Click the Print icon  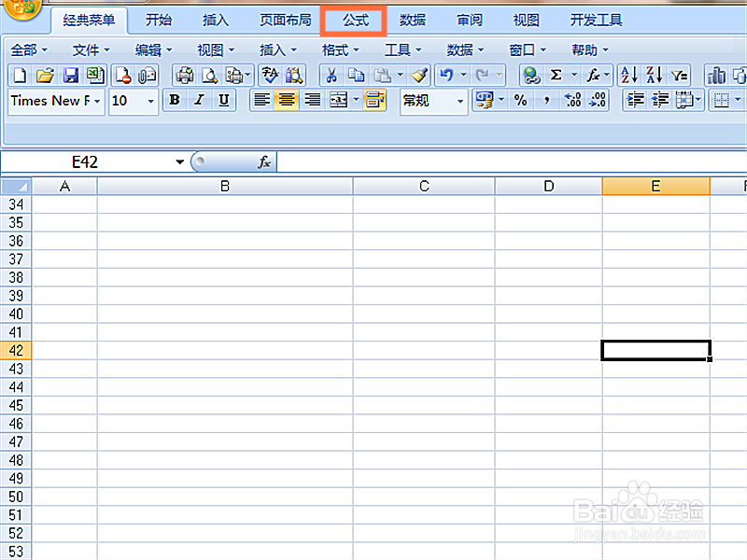click(x=185, y=76)
